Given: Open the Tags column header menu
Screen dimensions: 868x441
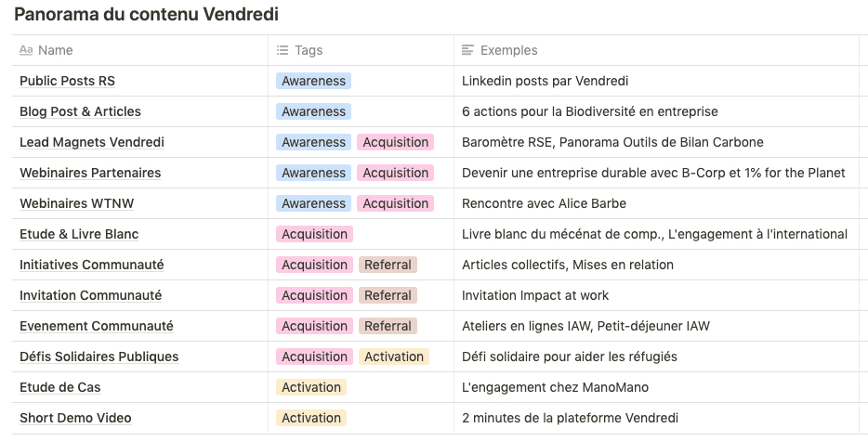Looking at the screenshot, I should pyautogui.click(x=309, y=50).
